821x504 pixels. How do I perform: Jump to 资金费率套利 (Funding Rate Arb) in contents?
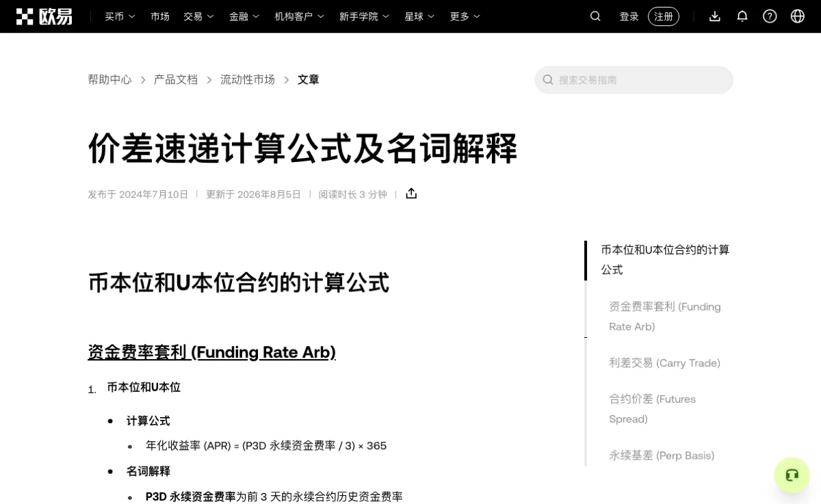(x=665, y=317)
